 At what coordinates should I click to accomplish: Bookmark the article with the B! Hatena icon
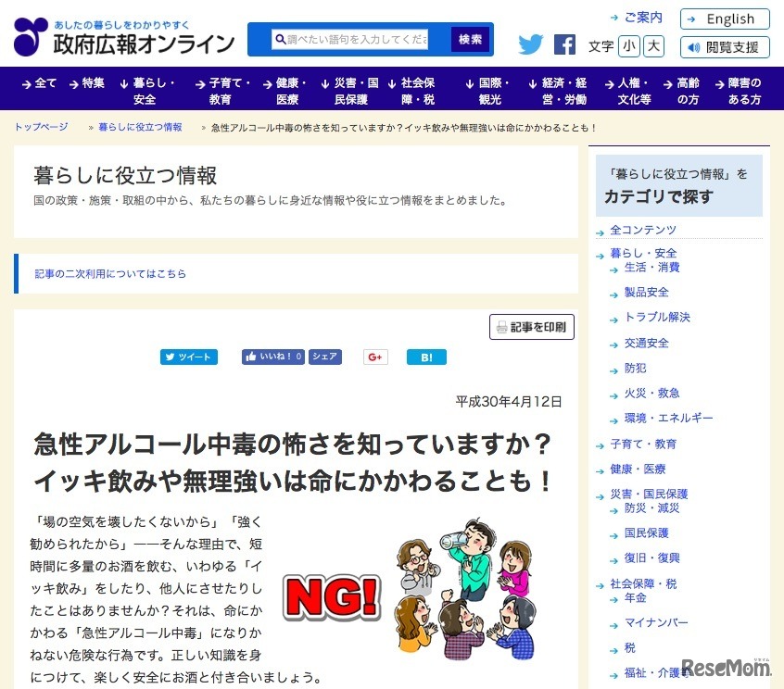pyautogui.click(x=426, y=356)
